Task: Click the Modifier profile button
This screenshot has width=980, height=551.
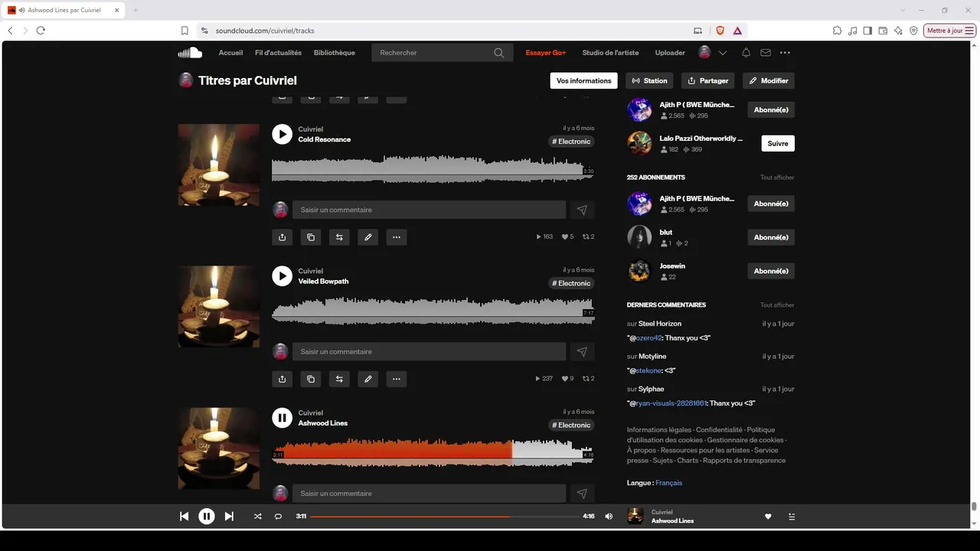Action: point(769,80)
